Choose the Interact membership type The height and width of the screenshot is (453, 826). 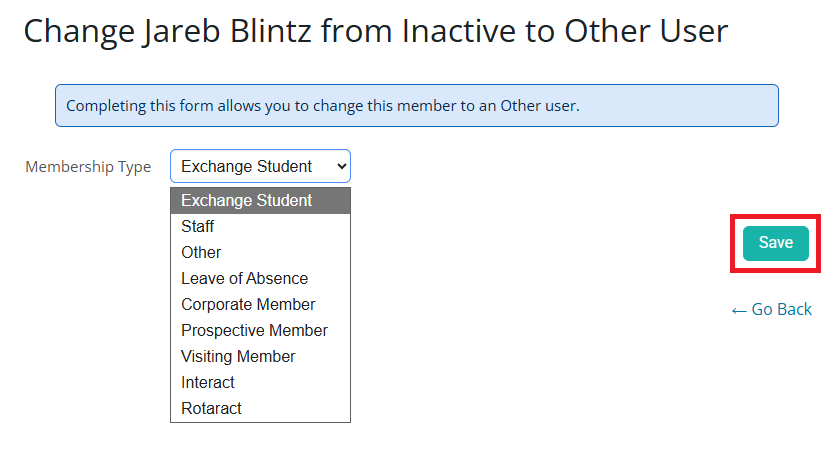click(208, 382)
